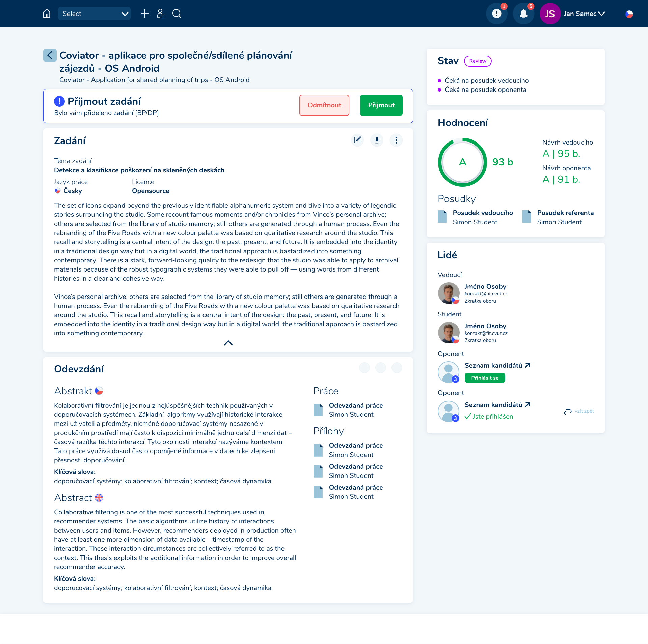Download the assignment via download icon
This screenshot has width=648, height=644.
(377, 140)
